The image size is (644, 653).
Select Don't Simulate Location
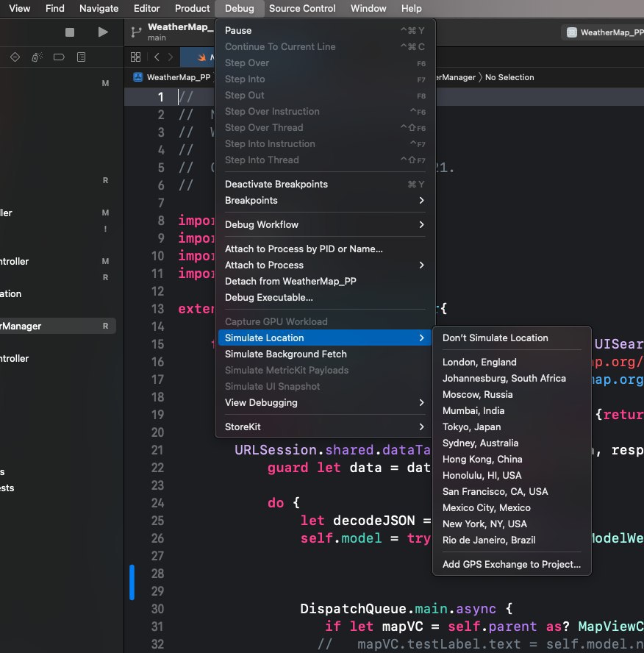pos(512,338)
